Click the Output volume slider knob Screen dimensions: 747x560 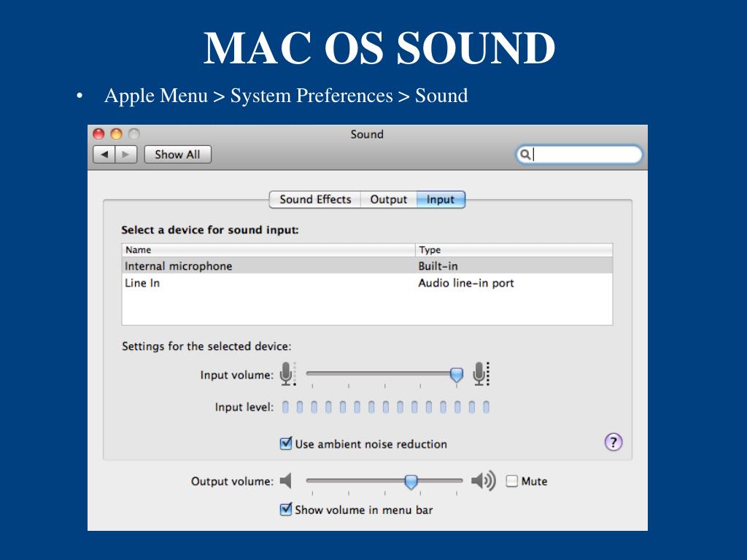coord(411,482)
